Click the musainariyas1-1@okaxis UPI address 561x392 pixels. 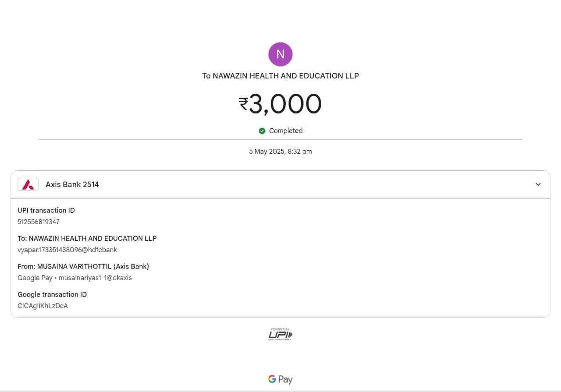(x=95, y=278)
